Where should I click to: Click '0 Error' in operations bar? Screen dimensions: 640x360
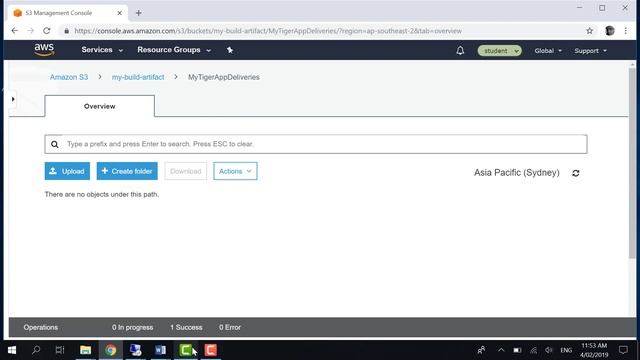tap(230, 327)
